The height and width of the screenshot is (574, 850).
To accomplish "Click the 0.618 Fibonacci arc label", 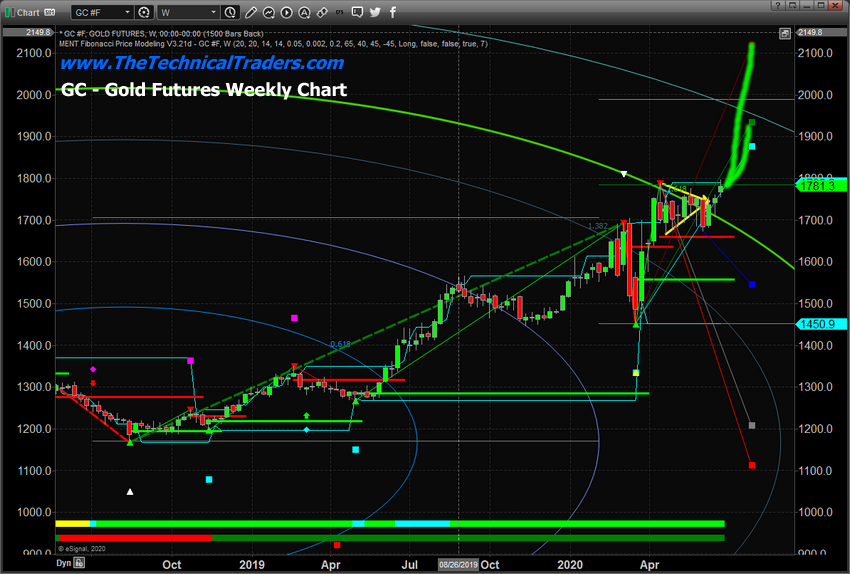I will pyautogui.click(x=340, y=344).
